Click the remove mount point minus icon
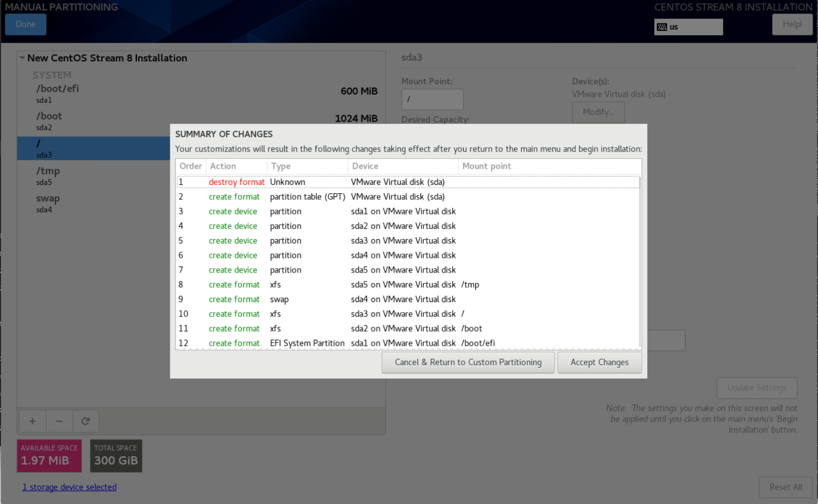The width and height of the screenshot is (818, 504). click(59, 421)
